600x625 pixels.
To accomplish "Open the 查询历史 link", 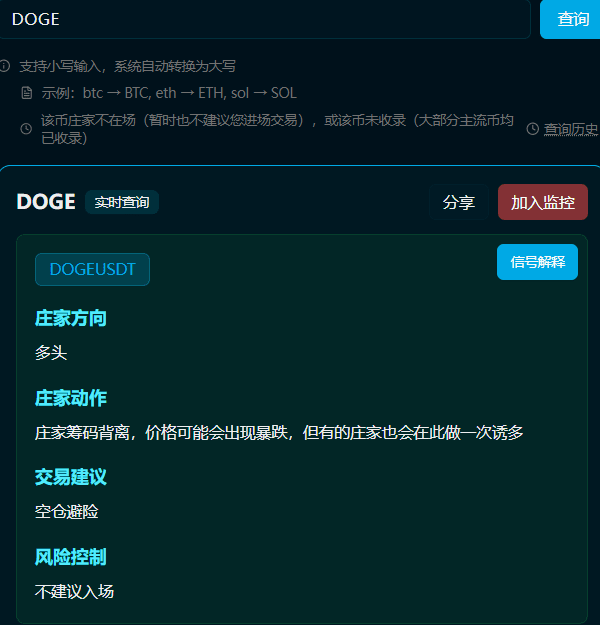I will pos(571,129).
